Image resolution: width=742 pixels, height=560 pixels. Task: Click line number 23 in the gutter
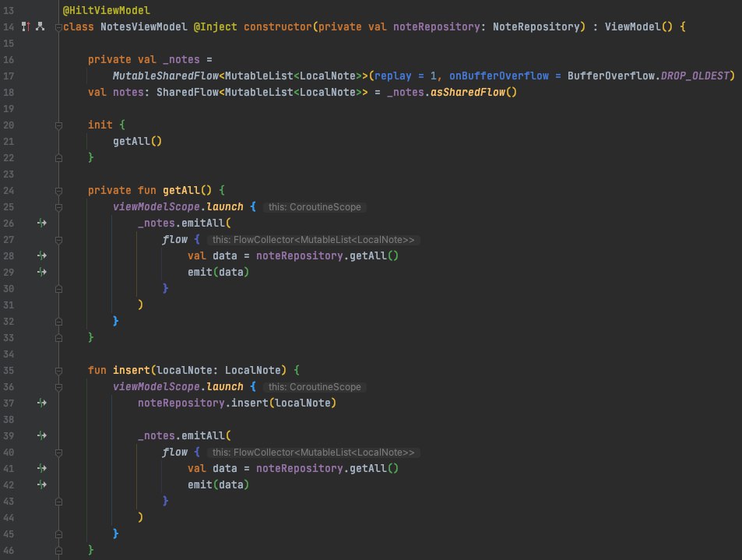coord(9,174)
